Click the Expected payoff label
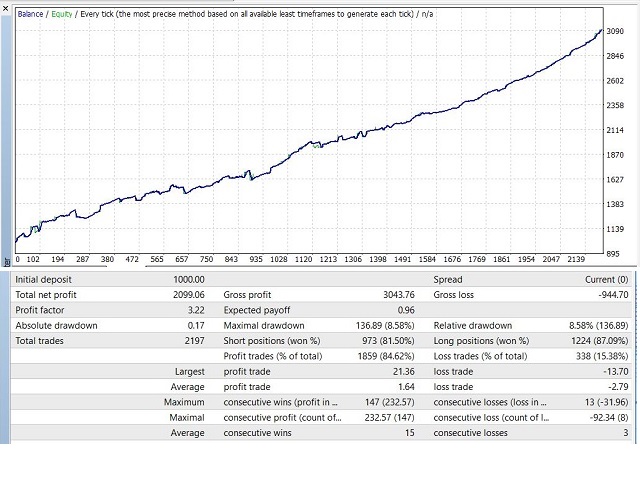This screenshot has width=640, height=480. tap(257, 310)
